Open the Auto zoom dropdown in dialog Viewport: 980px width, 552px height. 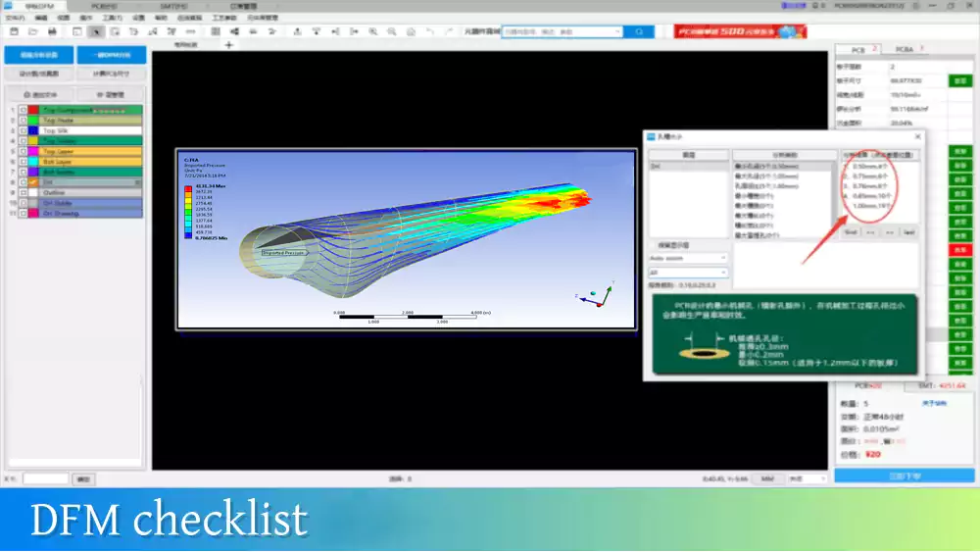point(688,258)
